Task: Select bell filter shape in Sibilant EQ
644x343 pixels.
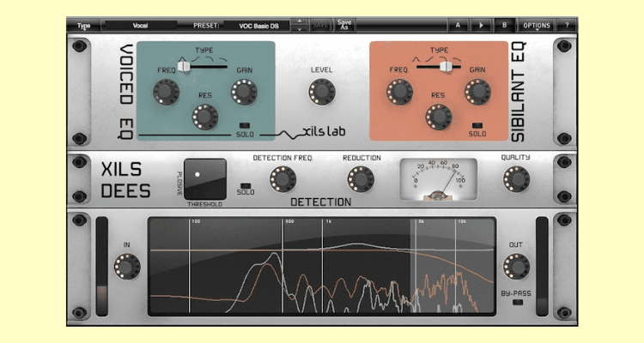Action: tap(416, 59)
